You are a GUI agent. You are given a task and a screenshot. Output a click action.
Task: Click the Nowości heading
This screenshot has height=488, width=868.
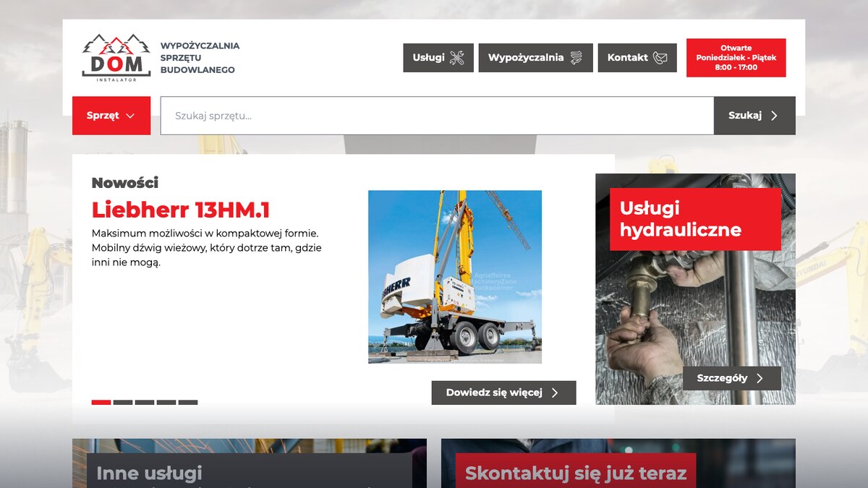(125, 183)
